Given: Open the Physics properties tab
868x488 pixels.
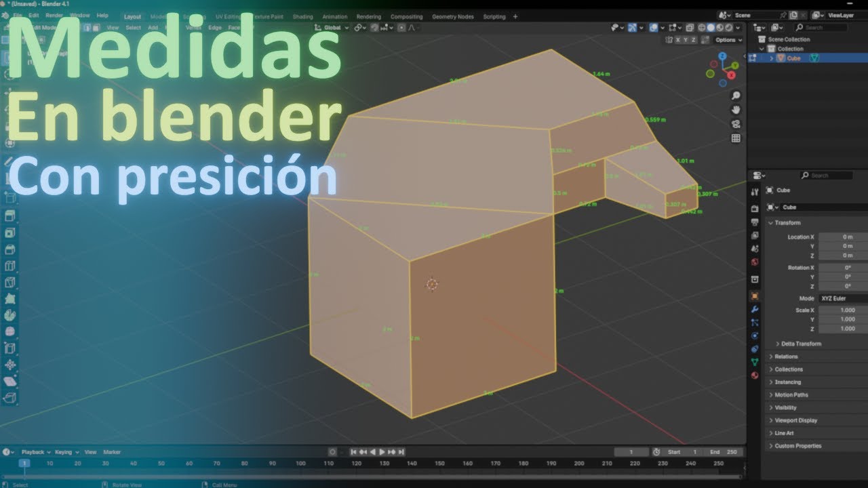Looking at the screenshot, I should pos(755,335).
